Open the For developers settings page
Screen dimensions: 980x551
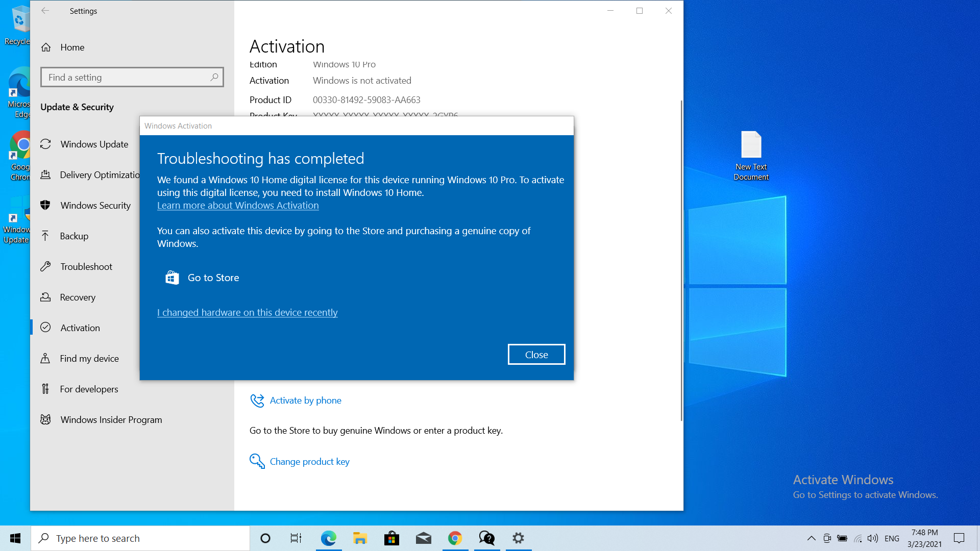point(89,389)
